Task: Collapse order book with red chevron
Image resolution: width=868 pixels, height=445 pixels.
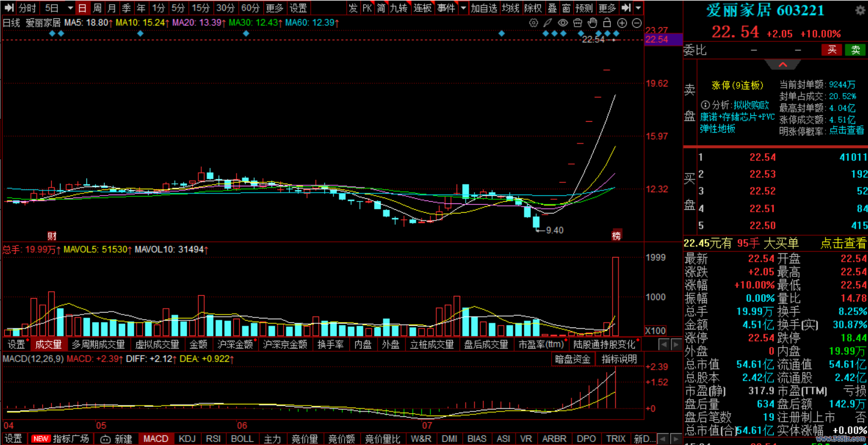Action: 783,65
